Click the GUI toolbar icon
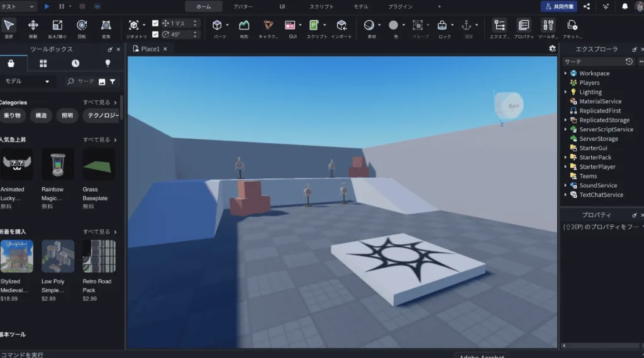The height and width of the screenshot is (358, 644). point(290,25)
